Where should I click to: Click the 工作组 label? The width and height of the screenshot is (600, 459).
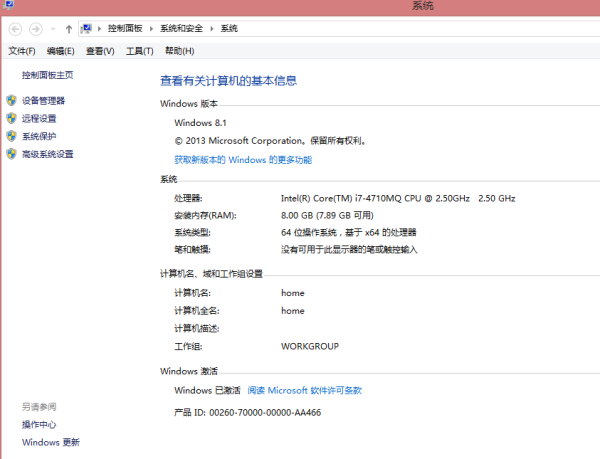tap(188, 347)
